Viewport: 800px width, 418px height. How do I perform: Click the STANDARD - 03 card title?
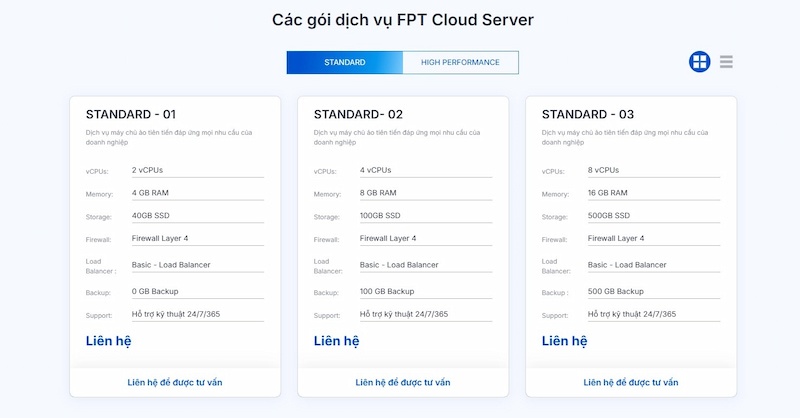(x=587, y=114)
